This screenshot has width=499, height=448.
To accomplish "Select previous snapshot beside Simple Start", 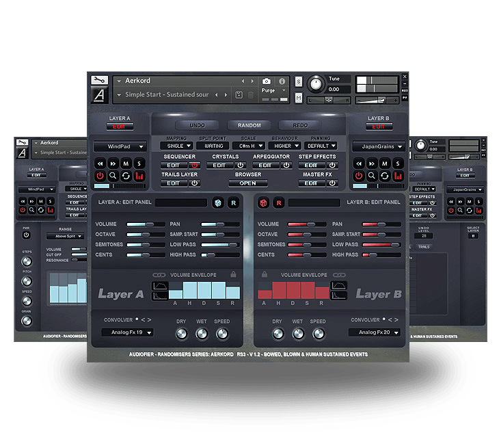I will tap(217, 95).
